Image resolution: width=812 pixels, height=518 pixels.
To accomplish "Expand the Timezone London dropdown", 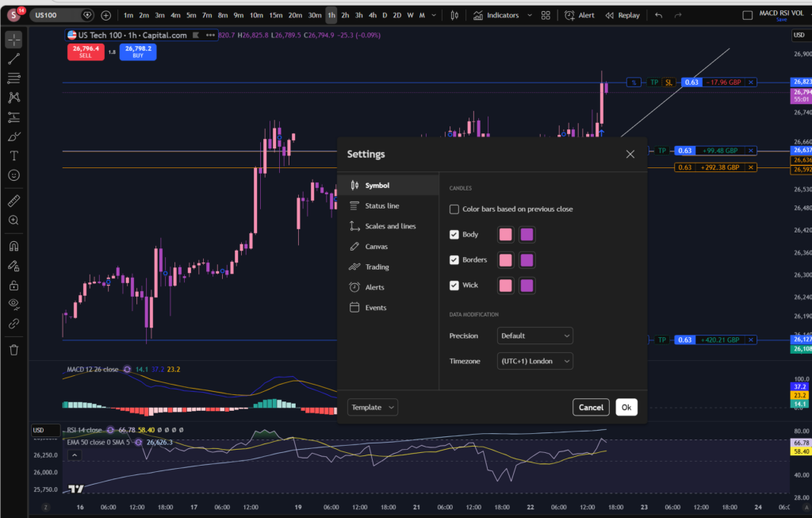I will tap(535, 361).
